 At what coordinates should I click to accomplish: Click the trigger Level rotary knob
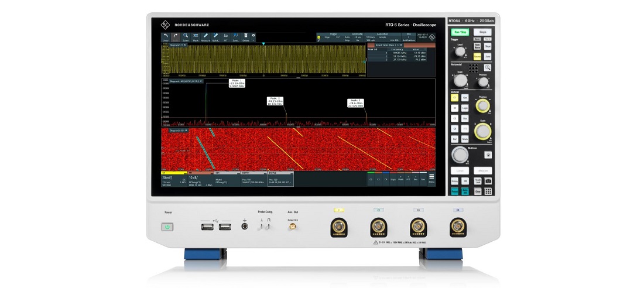[x=460, y=52]
